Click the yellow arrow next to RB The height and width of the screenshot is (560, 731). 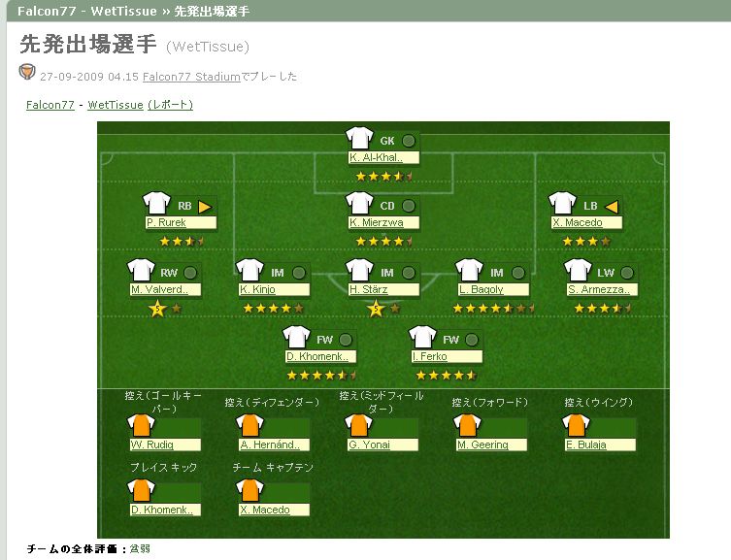point(205,206)
